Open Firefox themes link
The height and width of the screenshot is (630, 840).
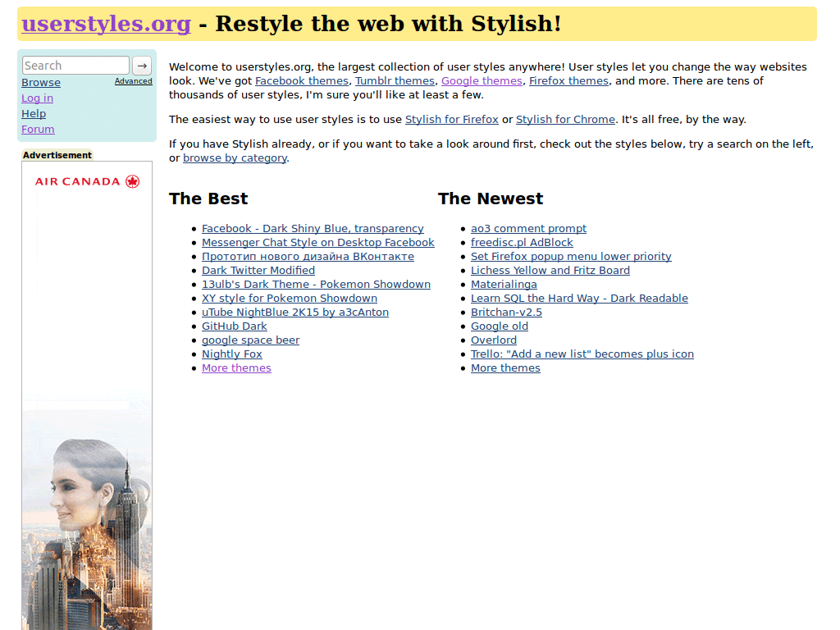click(569, 81)
